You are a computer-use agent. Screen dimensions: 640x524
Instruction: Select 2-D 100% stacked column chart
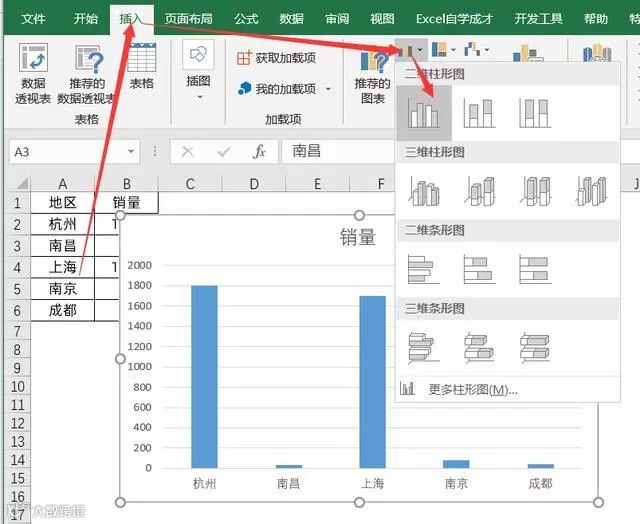[535, 113]
